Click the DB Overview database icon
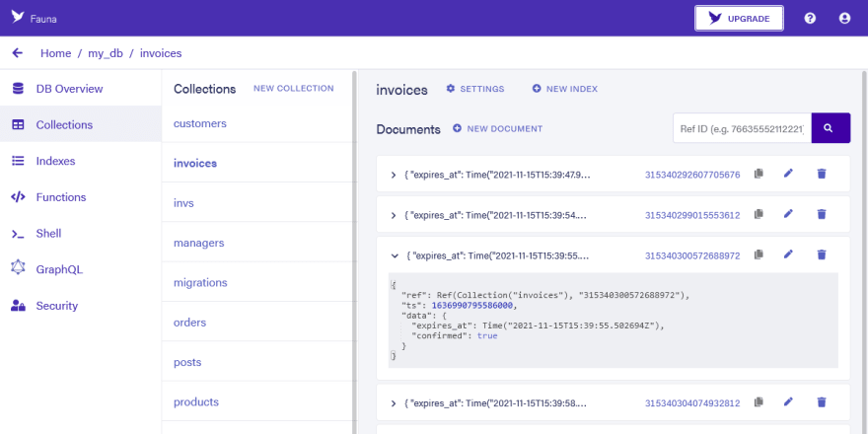The height and width of the screenshot is (434, 868). coord(18,89)
